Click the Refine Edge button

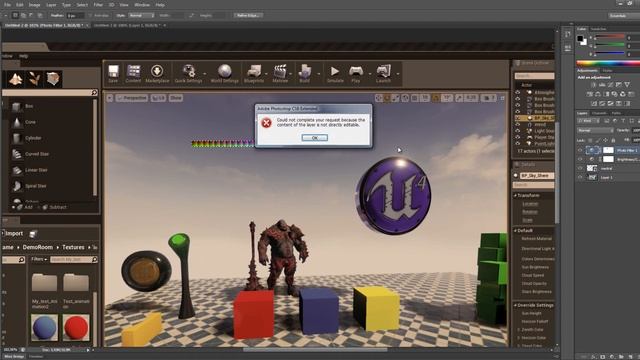[x=248, y=15]
